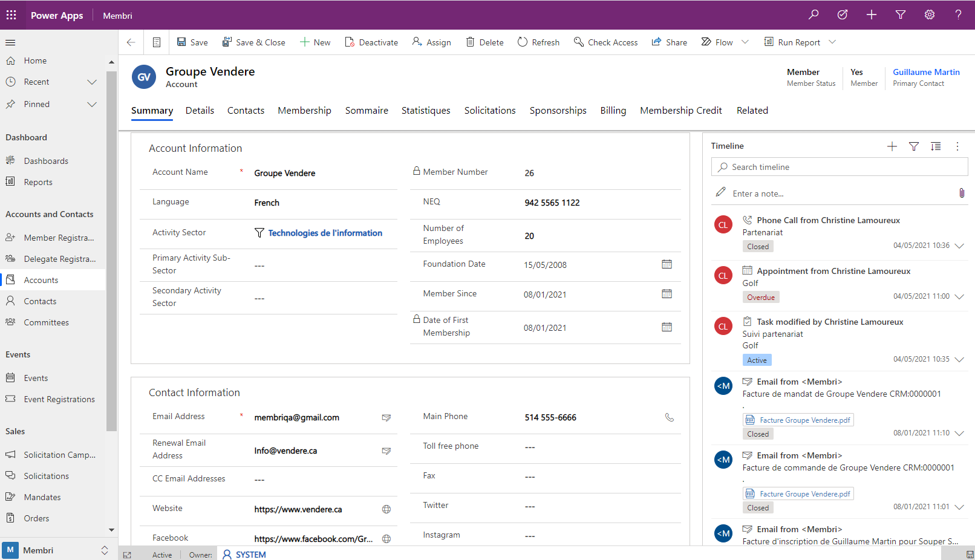Expand the Recent section in the sidebar
Image resolution: width=975 pixels, height=560 pixels.
[92, 82]
